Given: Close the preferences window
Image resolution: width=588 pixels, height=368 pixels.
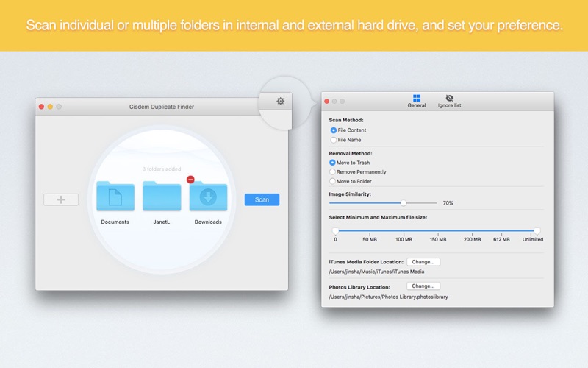Looking at the screenshot, I should click(x=326, y=102).
